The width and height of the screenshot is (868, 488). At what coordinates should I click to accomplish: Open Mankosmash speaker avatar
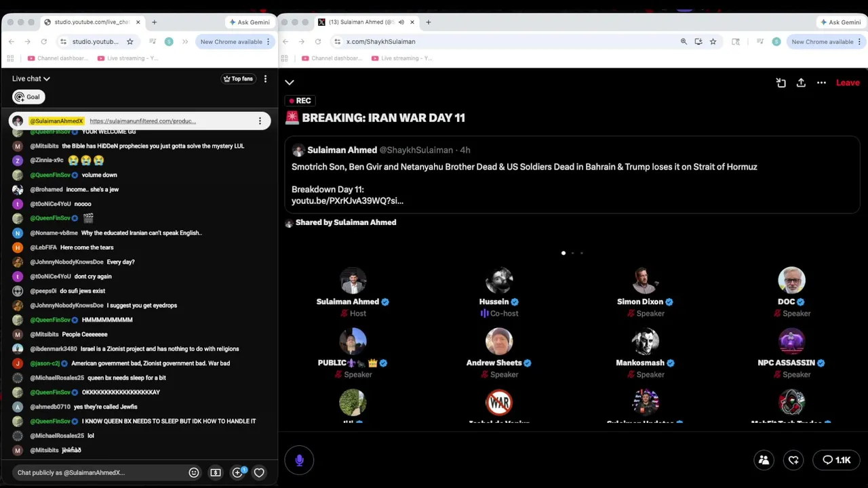tap(645, 342)
